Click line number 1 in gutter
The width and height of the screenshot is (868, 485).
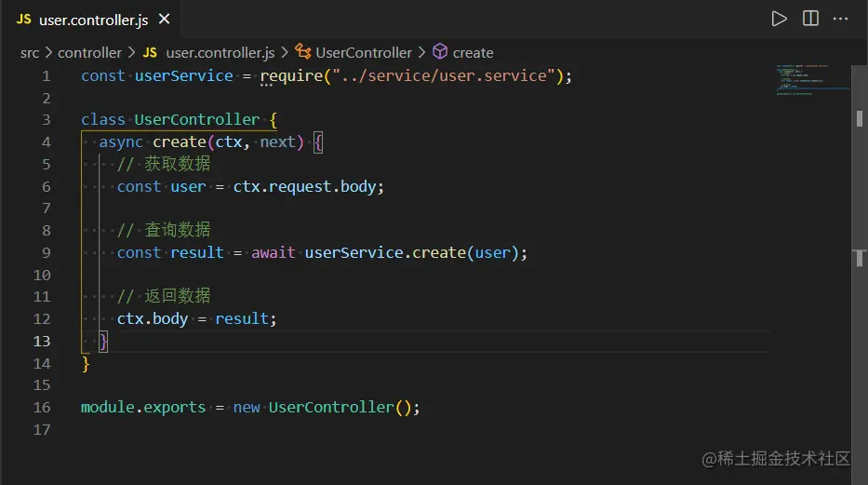(46, 75)
